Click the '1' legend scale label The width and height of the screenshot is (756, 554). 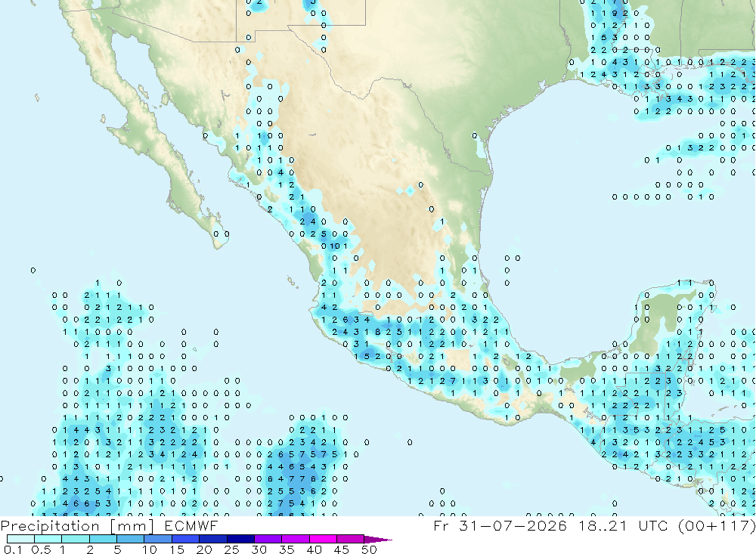click(62, 549)
